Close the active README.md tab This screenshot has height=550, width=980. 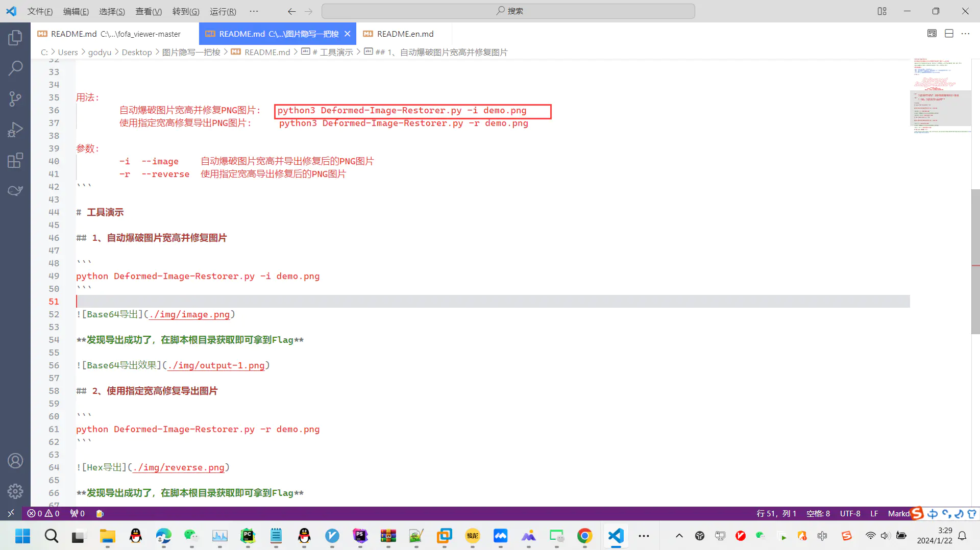[x=348, y=34]
